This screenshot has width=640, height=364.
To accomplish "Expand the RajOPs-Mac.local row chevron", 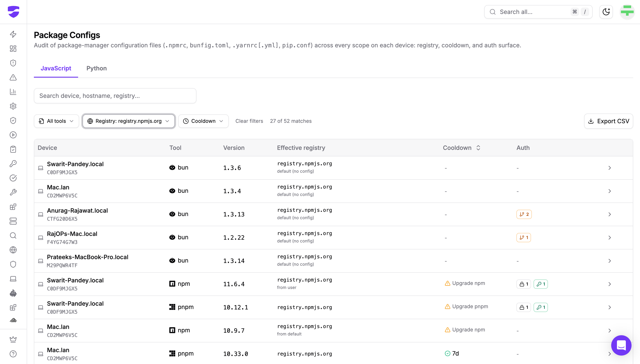I will [610, 238].
